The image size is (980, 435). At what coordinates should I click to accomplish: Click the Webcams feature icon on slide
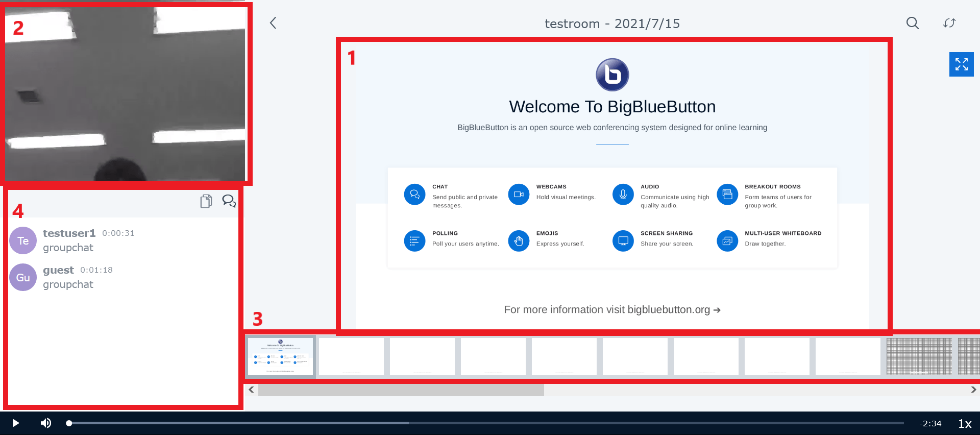coord(519,195)
